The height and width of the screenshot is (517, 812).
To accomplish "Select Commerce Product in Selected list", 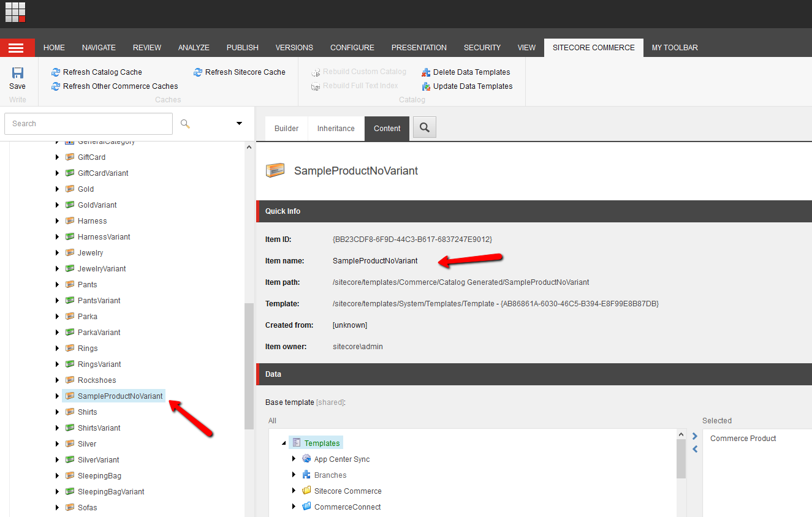I will [x=743, y=439].
